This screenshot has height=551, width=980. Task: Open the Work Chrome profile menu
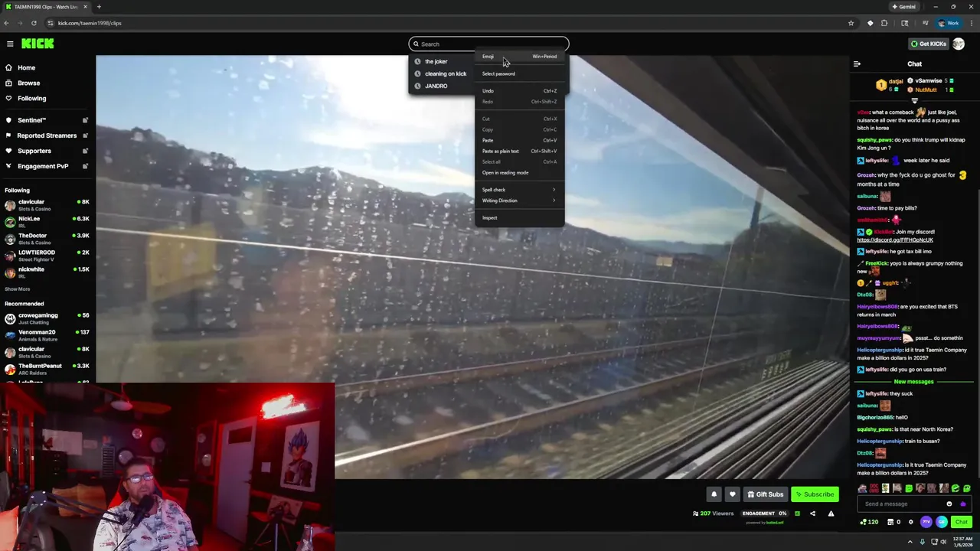point(949,23)
